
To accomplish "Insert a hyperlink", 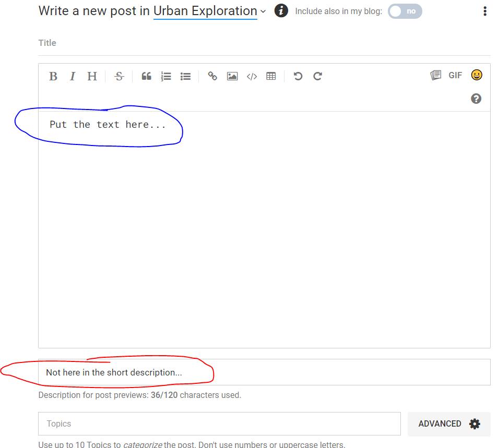I will [x=212, y=76].
